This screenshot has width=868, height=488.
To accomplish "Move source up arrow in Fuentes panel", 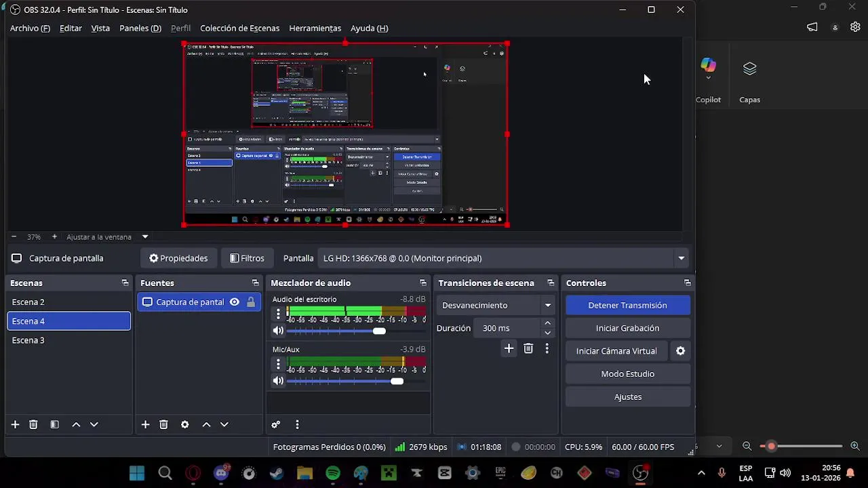I will point(206,424).
